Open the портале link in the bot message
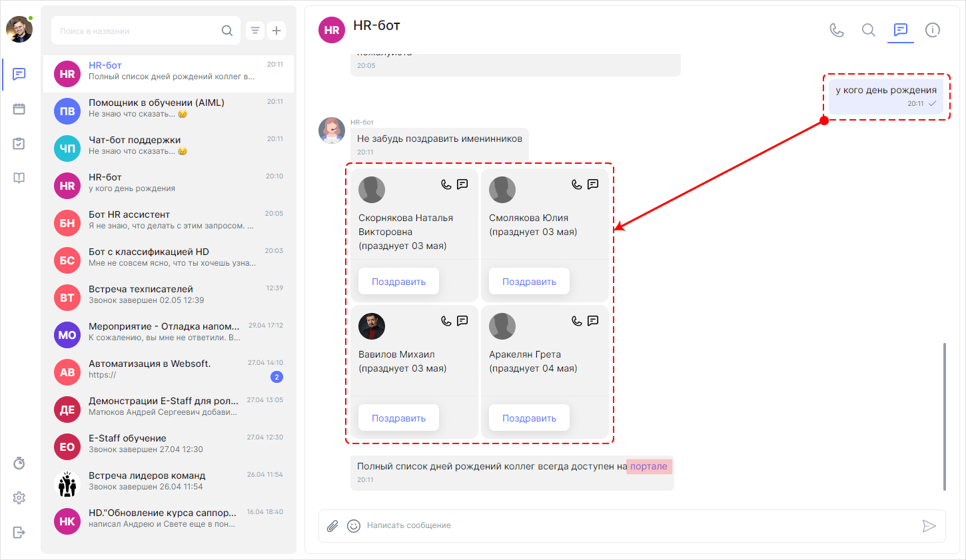 tap(649, 466)
